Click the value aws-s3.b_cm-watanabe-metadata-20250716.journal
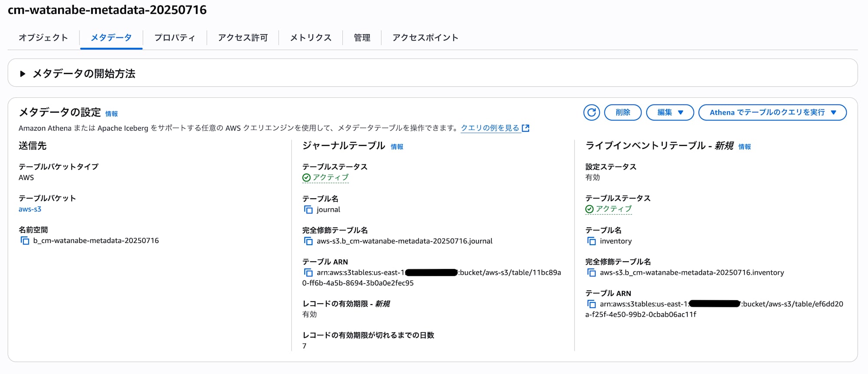The height and width of the screenshot is (374, 868). coord(404,241)
